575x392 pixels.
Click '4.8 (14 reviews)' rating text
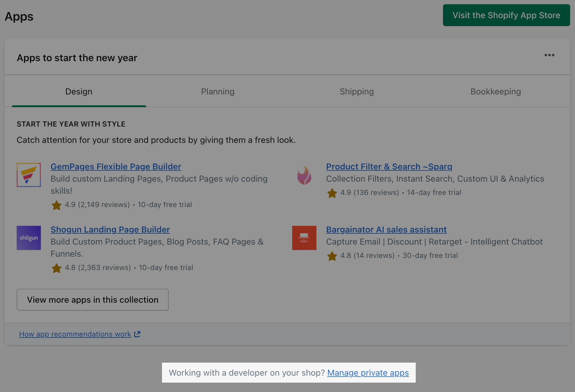point(367,255)
